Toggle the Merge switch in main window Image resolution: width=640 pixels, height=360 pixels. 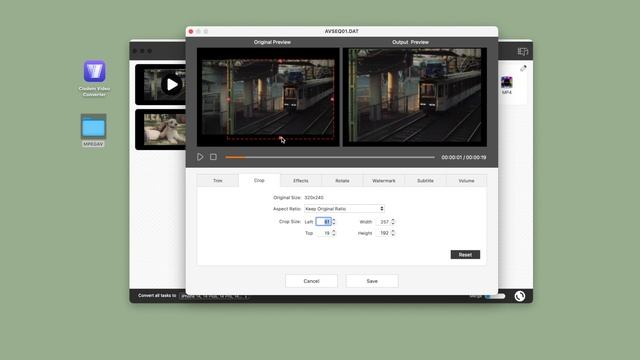pyautogui.click(x=495, y=296)
